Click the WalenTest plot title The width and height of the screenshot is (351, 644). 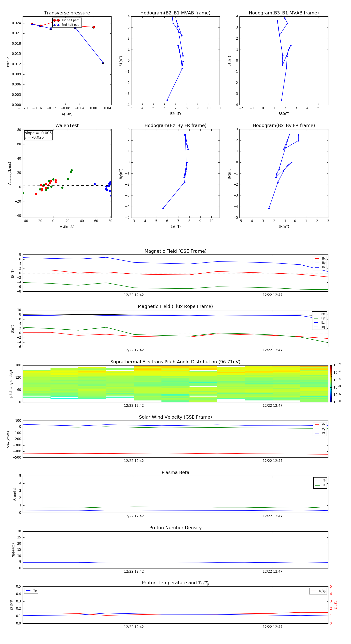67,125
